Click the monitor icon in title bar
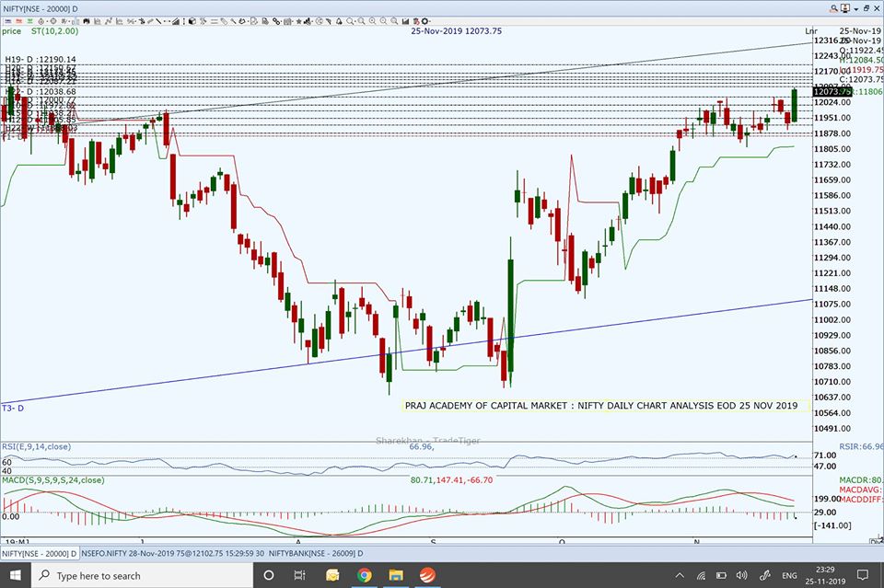The height and width of the screenshot is (588, 884). (845, 8)
